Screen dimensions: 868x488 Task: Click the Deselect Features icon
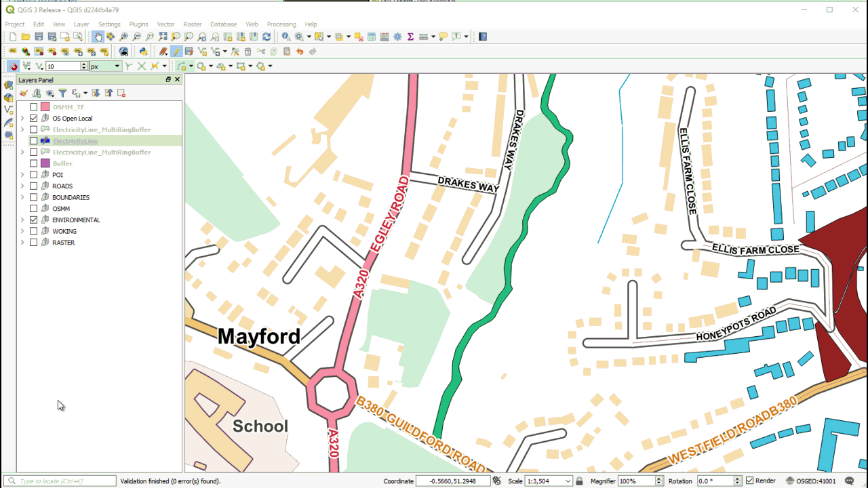[x=358, y=37]
